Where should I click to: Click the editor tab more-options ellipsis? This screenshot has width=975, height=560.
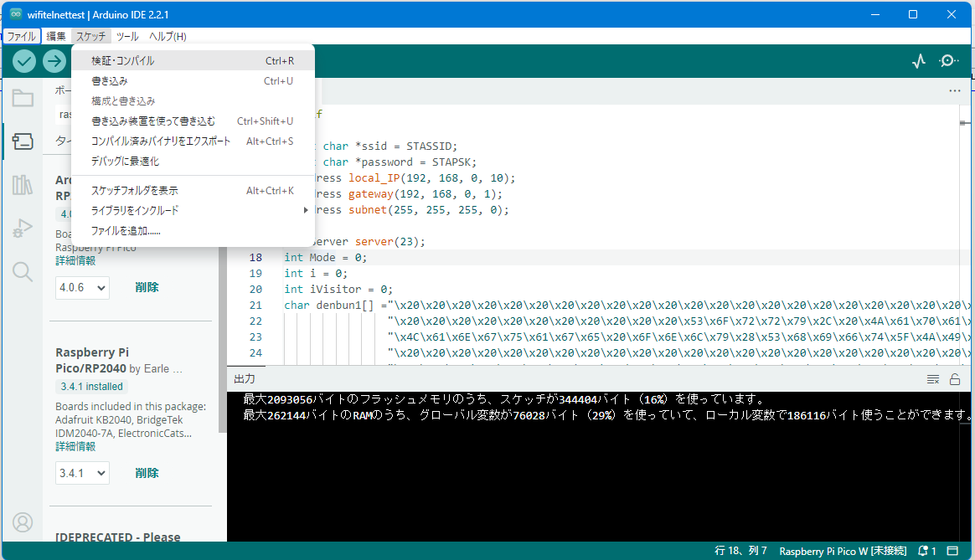click(x=955, y=90)
